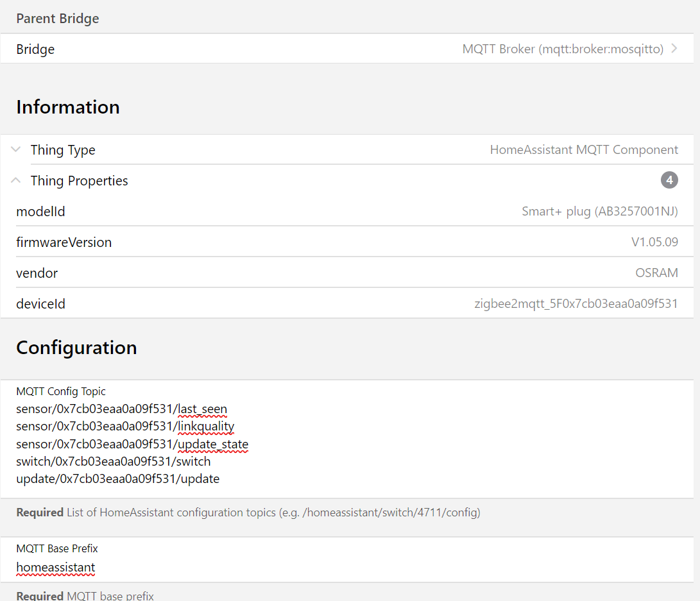Image resolution: width=700 pixels, height=601 pixels.
Task: Click the firmwareVersion value V1.05.09
Action: pyautogui.click(x=654, y=242)
